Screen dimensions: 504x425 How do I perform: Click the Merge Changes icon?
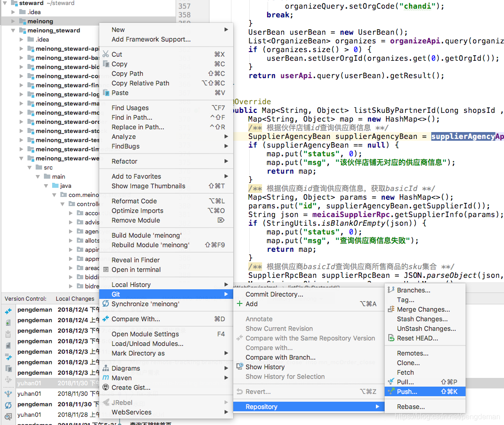click(391, 309)
